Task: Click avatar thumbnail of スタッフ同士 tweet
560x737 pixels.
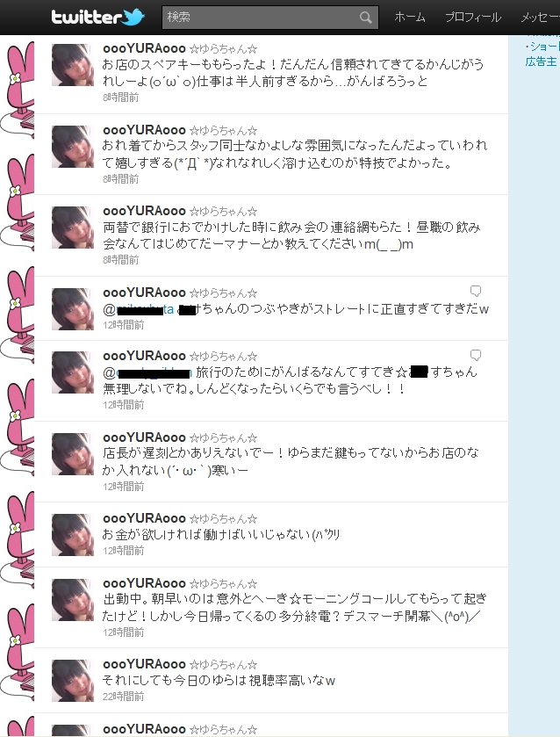Action: (72, 147)
